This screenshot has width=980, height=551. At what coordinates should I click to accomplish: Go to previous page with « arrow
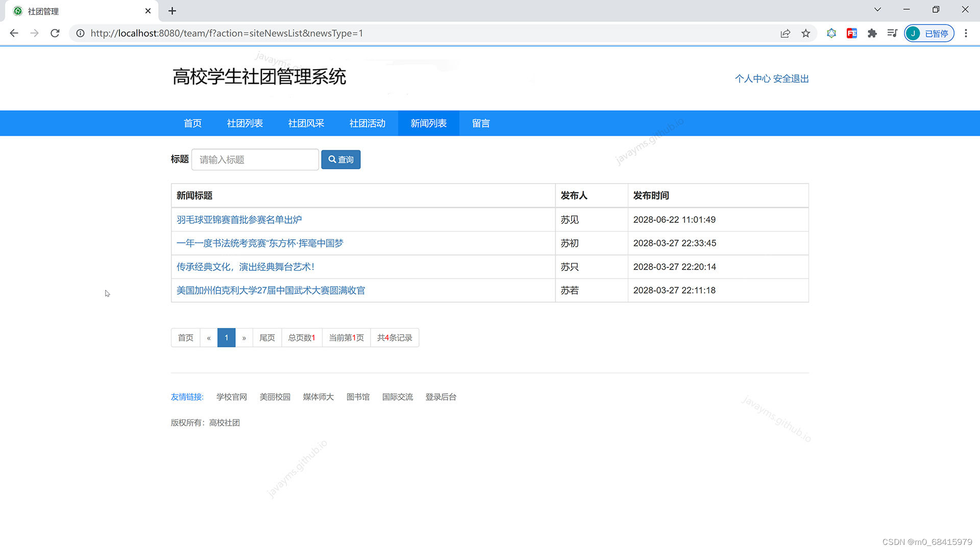coord(209,338)
